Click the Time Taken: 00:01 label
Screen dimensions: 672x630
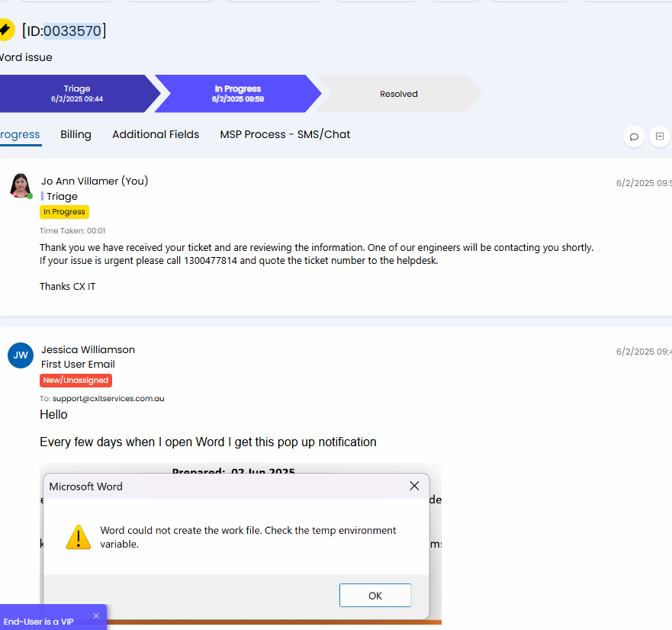72,230
